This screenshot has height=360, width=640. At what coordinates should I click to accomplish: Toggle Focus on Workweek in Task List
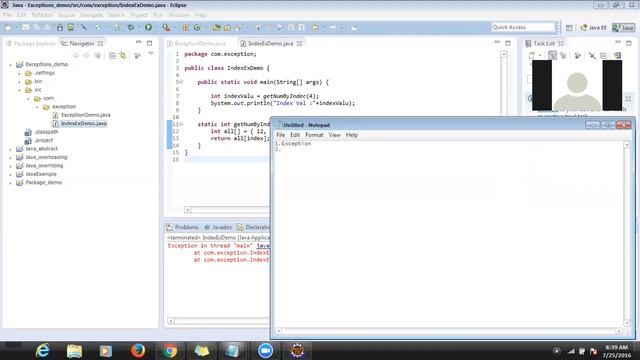point(578,55)
